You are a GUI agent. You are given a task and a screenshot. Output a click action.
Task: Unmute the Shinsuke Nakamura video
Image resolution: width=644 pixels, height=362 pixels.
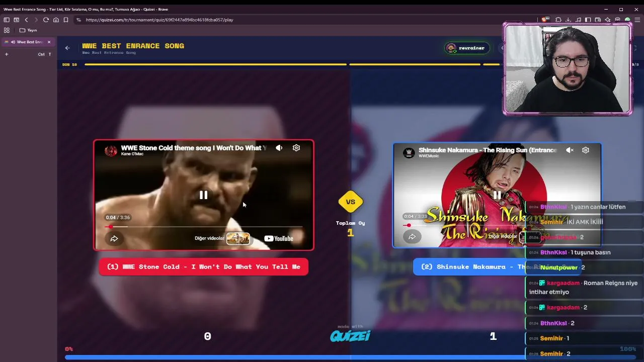coord(570,150)
